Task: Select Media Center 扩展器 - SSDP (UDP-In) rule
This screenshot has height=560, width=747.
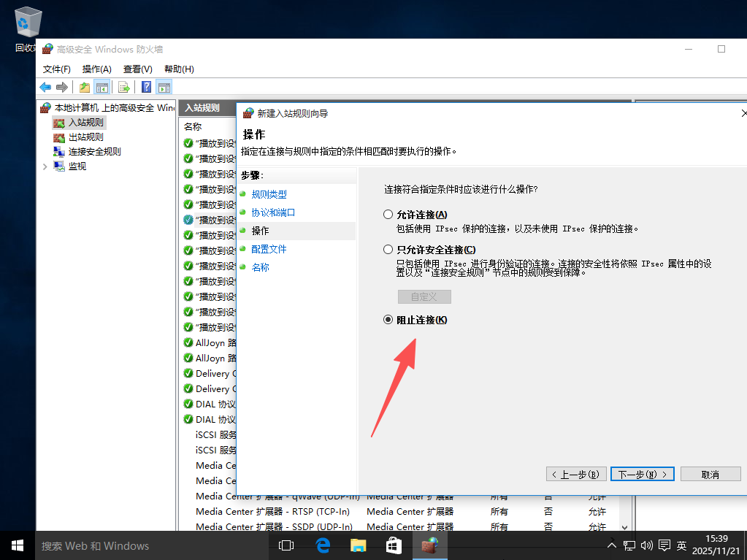Action: [x=274, y=526]
